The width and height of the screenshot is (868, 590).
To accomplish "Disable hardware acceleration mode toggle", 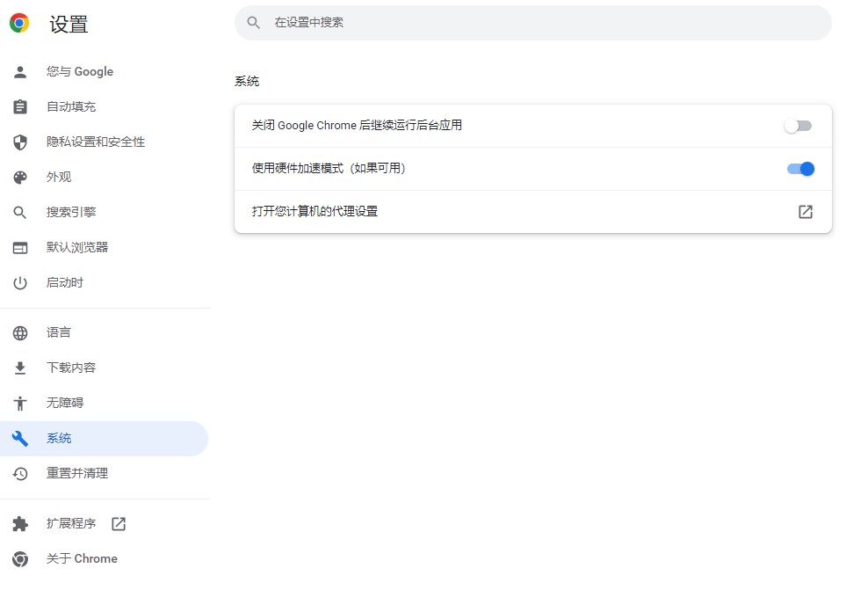I will click(x=800, y=169).
